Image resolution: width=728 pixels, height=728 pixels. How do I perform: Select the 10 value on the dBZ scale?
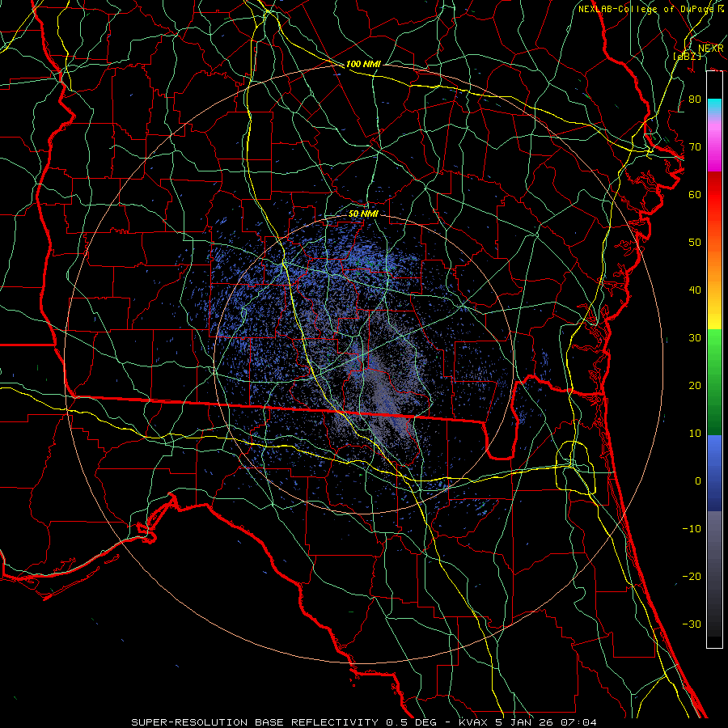coord(695,434)
